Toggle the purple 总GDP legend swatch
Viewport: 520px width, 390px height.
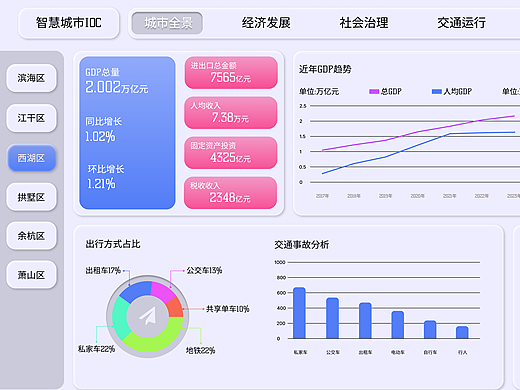[374, 91]
